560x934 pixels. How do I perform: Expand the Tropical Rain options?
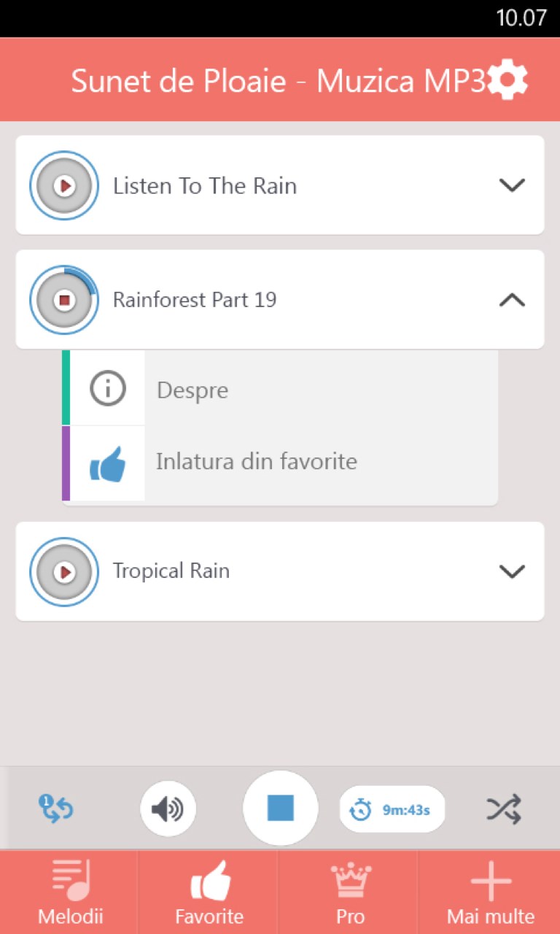[x=512, y=571]
